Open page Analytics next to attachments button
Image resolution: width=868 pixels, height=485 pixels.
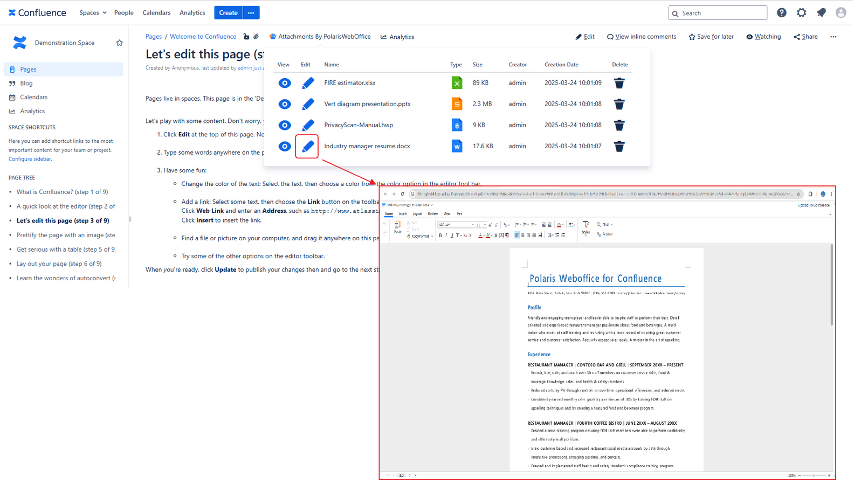(397, 37)
